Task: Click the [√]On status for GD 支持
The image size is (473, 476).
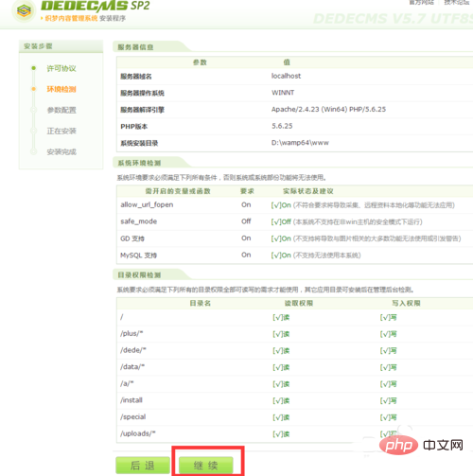Action: coord(281,238)
